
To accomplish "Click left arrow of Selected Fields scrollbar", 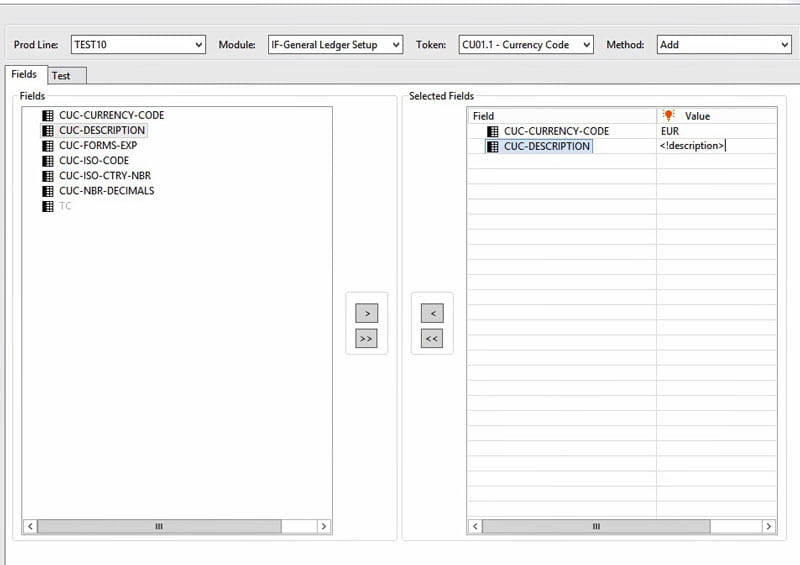I will [475, 526].
